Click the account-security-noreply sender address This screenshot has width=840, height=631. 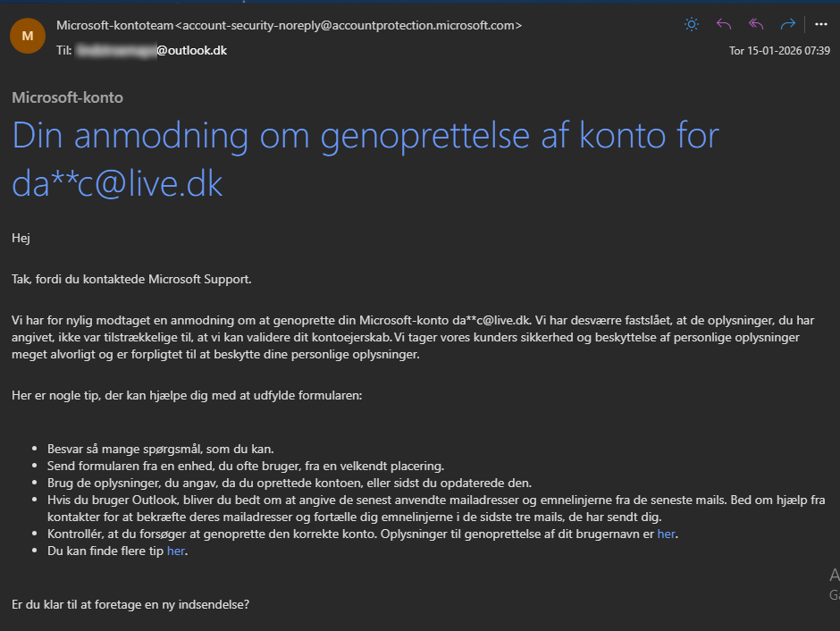[349, 25]
